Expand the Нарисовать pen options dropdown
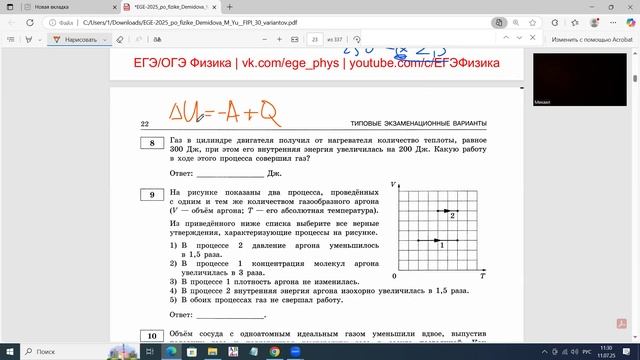 coord(105,40)
